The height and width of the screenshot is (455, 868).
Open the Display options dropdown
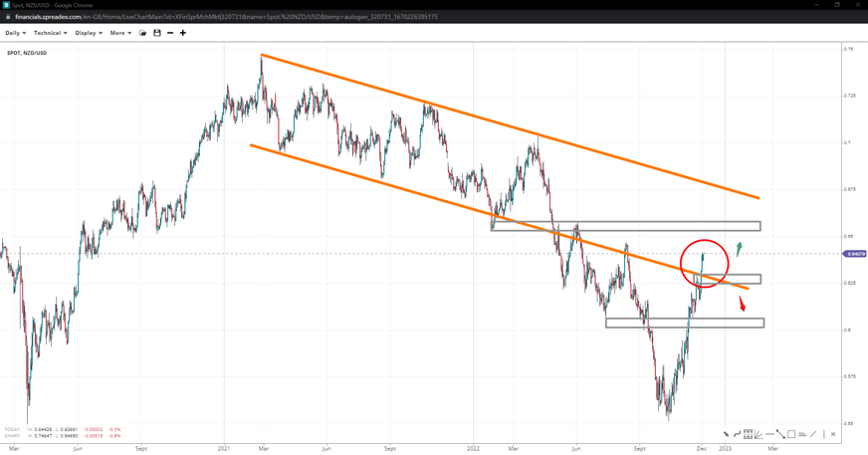[89, 33]
